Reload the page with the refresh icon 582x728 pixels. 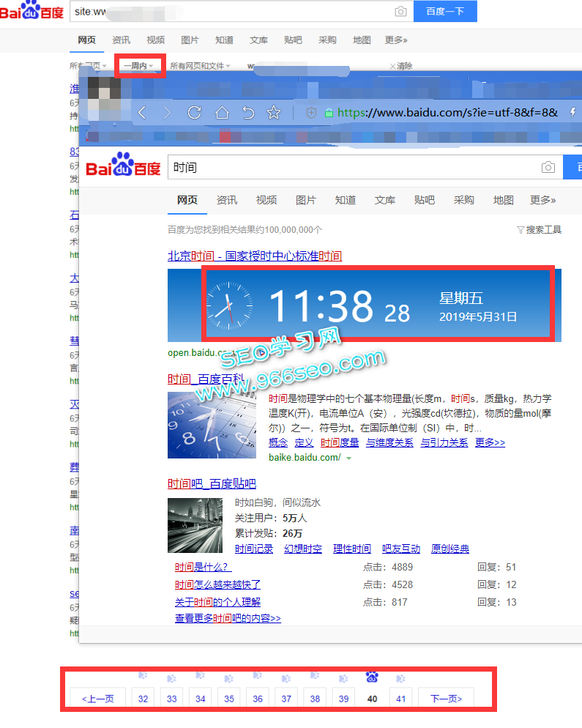(x=195, y=112)
